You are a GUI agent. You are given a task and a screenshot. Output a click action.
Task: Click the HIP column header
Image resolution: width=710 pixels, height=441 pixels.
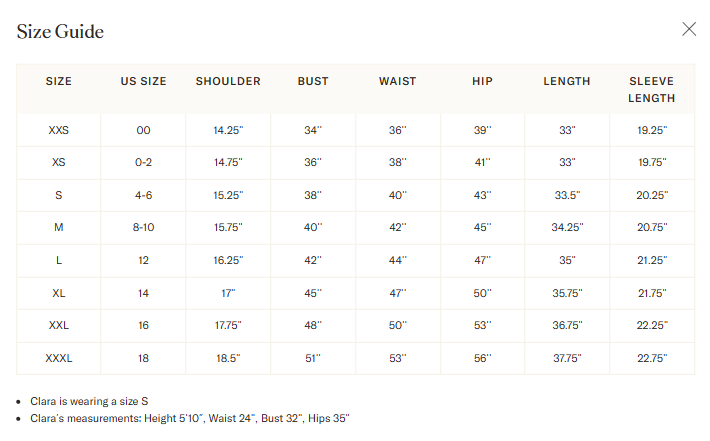482,81
